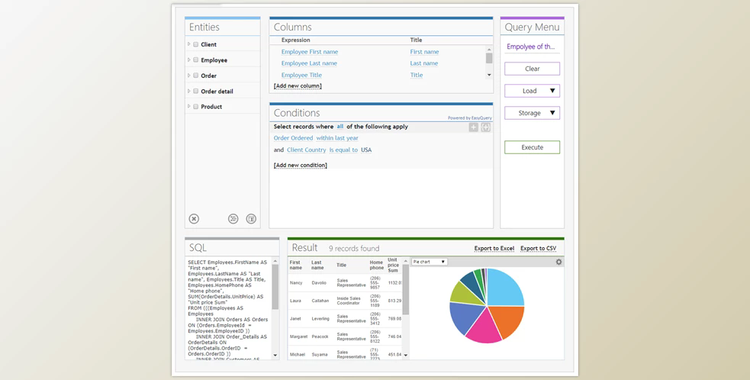Click the 'First name' column title
Viewport: 750px width, 380px height.
[x=424, y=52]
